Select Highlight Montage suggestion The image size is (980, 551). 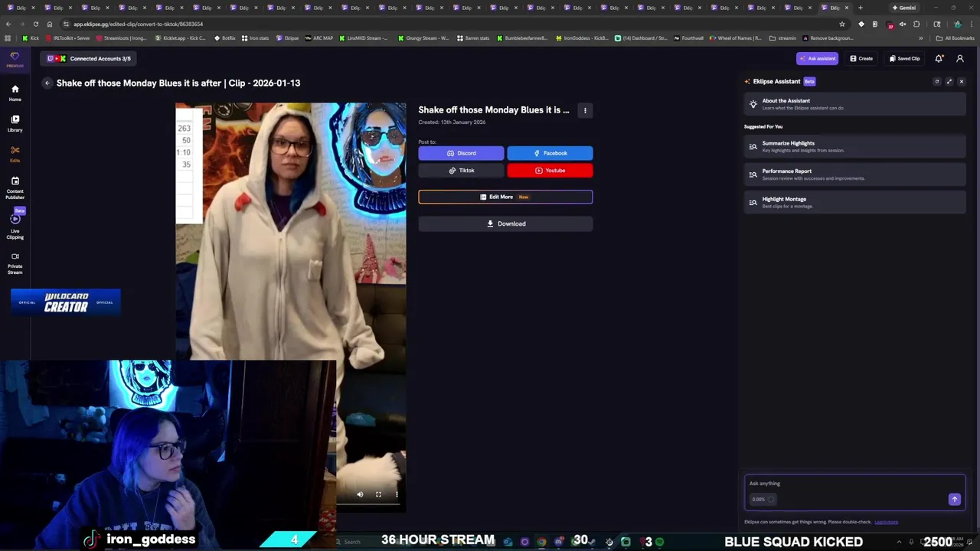pos(854,202)
